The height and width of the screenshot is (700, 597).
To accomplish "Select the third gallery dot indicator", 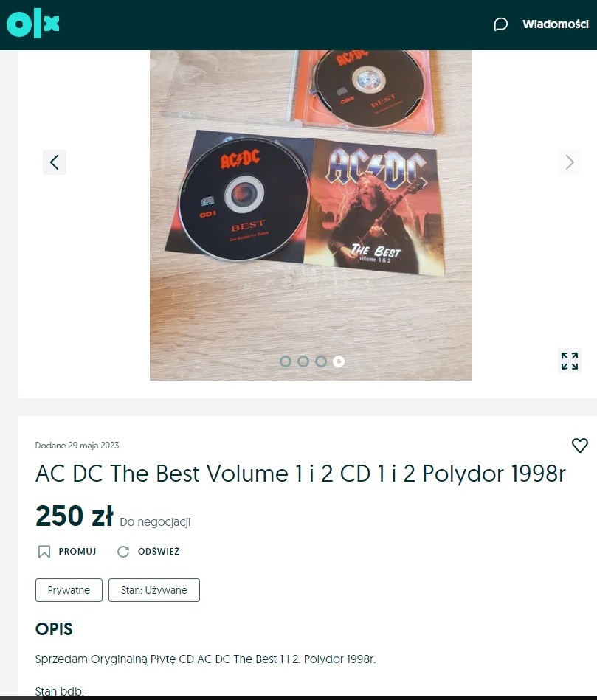I will coord(320,361).
